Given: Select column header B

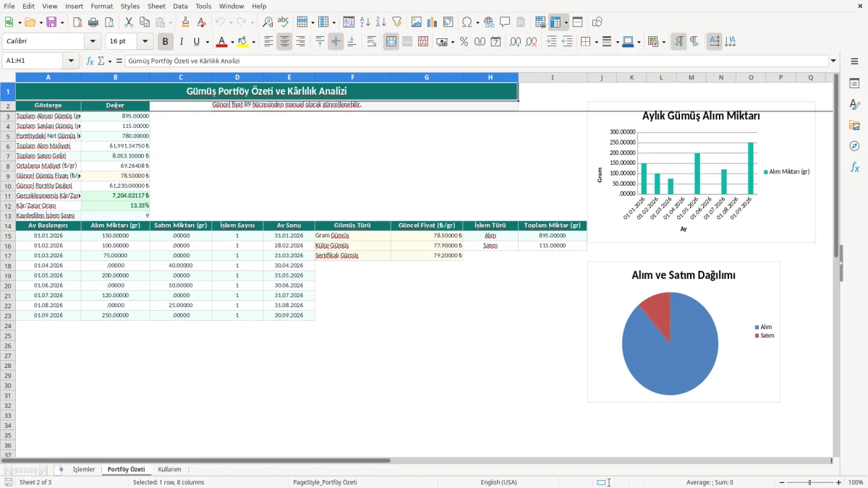Looking at the screenshot, I should tap(115, 77).
